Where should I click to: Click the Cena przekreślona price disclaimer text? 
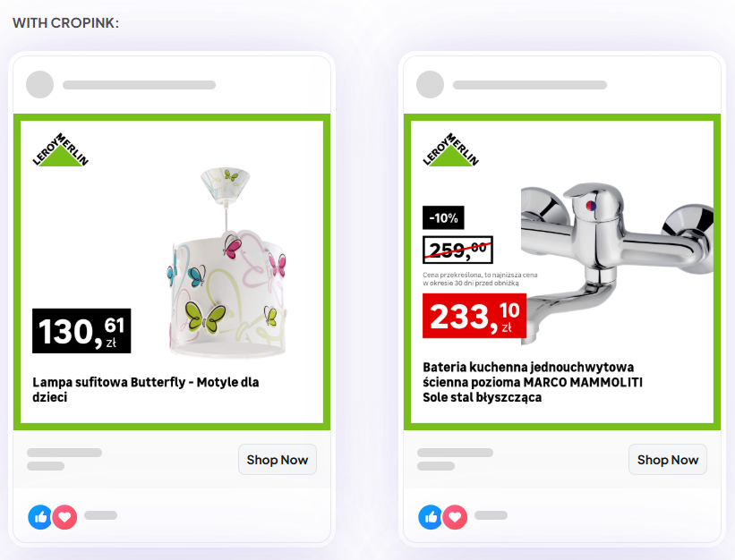(x=480, y=279)
